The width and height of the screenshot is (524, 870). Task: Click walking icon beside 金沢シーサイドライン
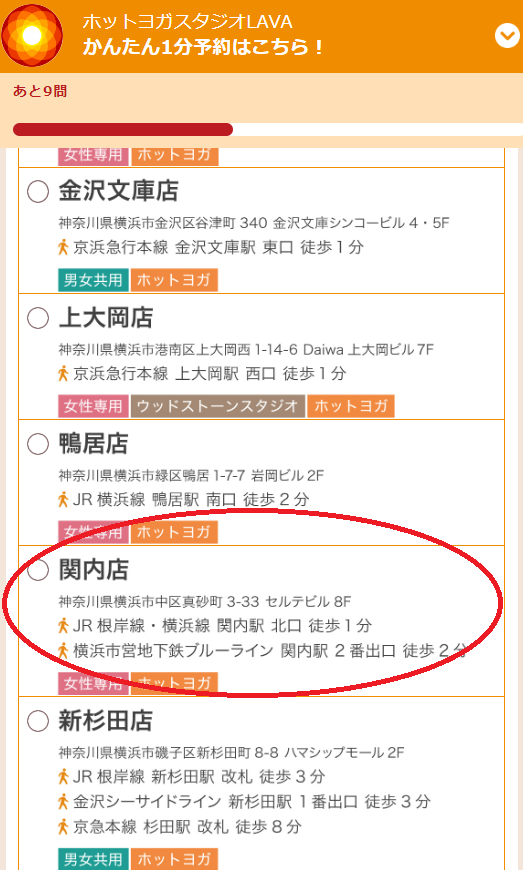click(63, 801)
